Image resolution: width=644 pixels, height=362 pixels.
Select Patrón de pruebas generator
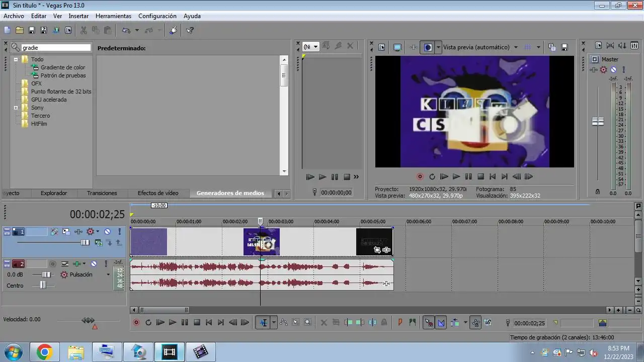(x=63, y=75)
